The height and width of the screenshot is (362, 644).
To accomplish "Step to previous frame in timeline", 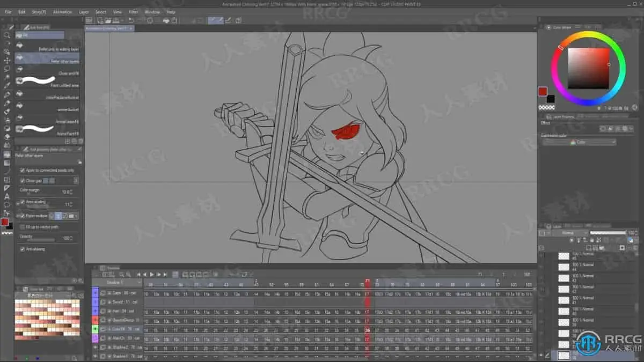I will [x=145, y=274].
